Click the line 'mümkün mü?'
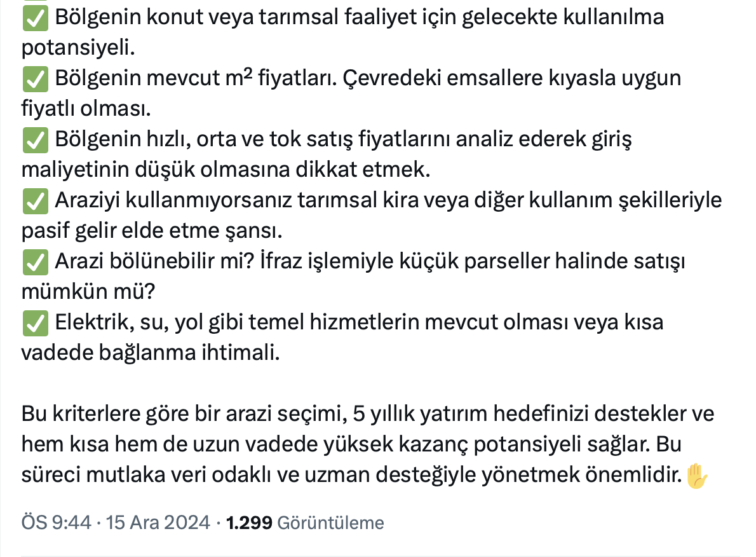This screenshot has width=756, height=557. tap(88, 292)
